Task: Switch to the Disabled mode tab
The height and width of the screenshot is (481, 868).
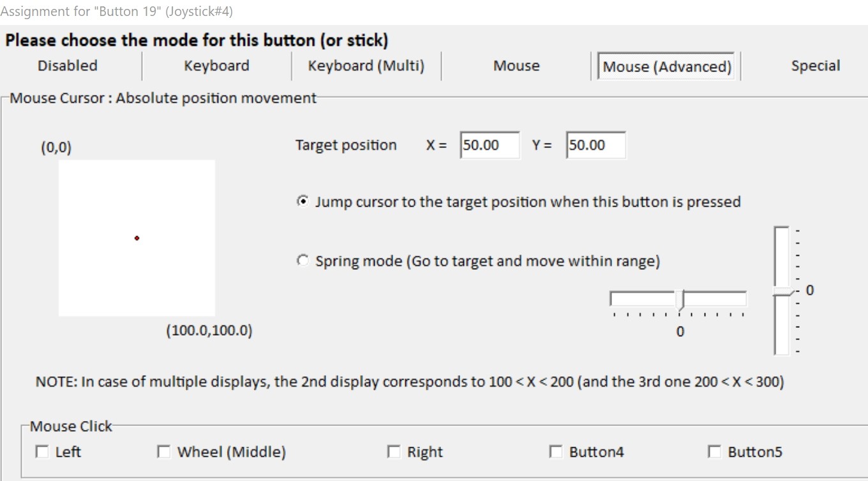Action: (68, 66)
